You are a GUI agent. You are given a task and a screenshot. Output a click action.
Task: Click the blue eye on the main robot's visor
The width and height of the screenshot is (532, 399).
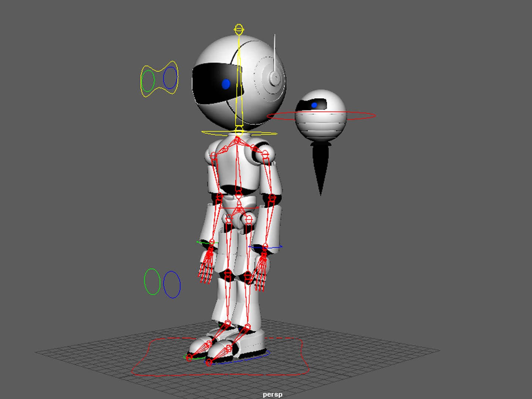(x=226, y=84)
